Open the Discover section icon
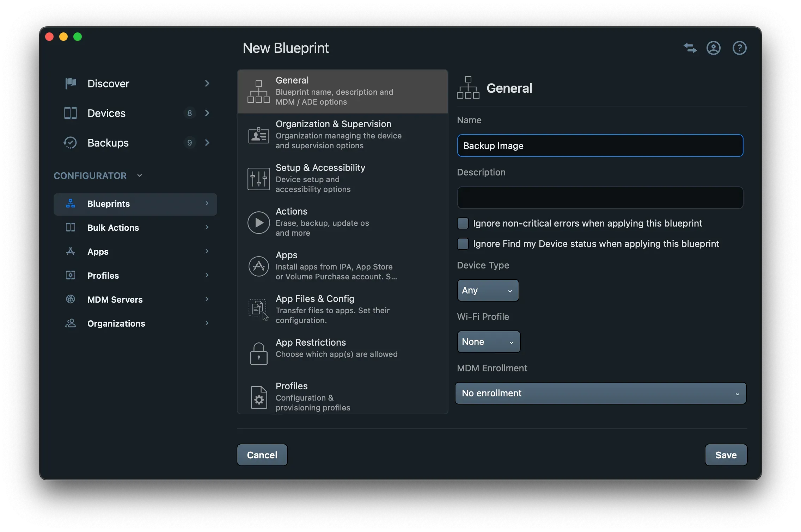 (x=70, y=83)
